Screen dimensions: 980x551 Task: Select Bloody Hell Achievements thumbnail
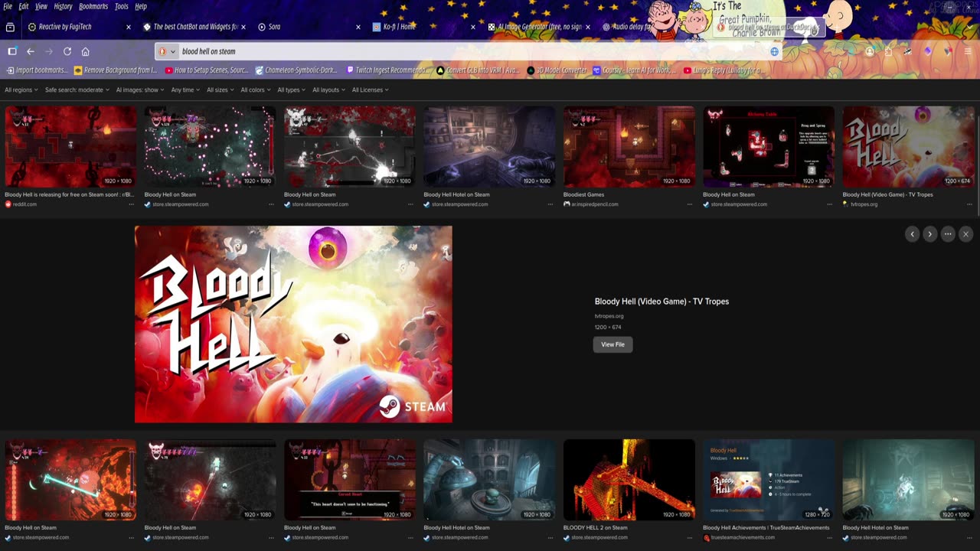[769, 480]
